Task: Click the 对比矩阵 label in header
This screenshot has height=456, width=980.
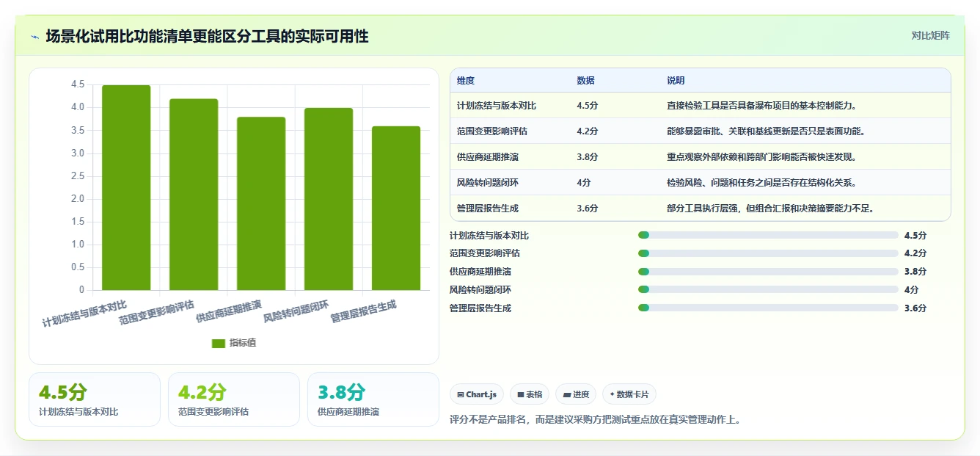Action: click(x=930, y=35)
